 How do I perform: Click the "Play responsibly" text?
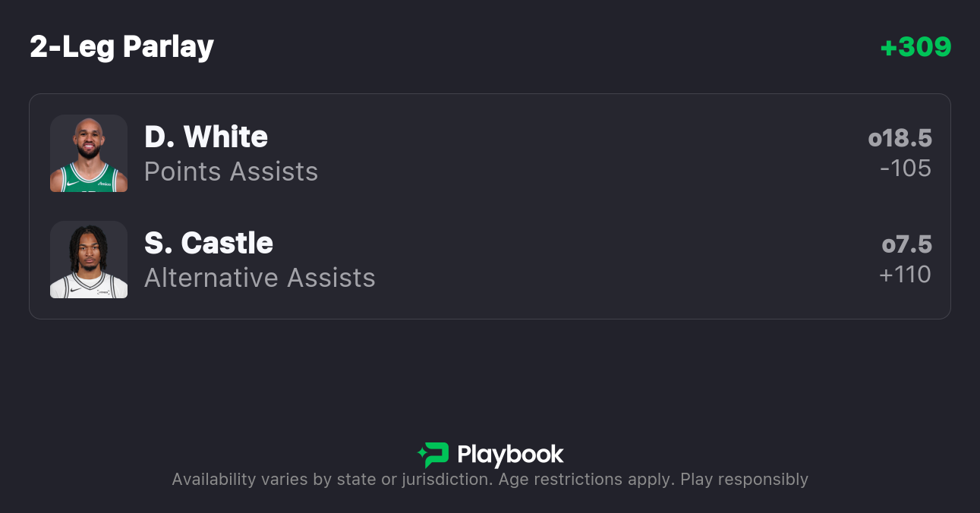coord(744,480)
